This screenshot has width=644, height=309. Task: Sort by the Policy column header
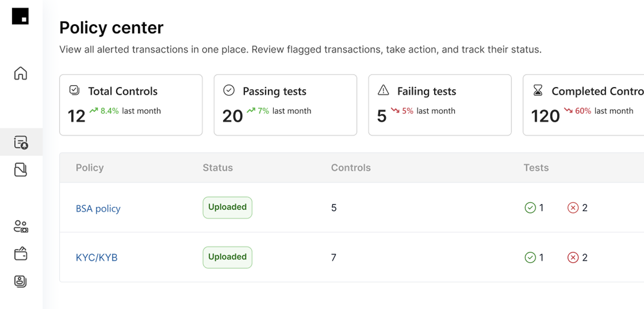click(90, 168)
